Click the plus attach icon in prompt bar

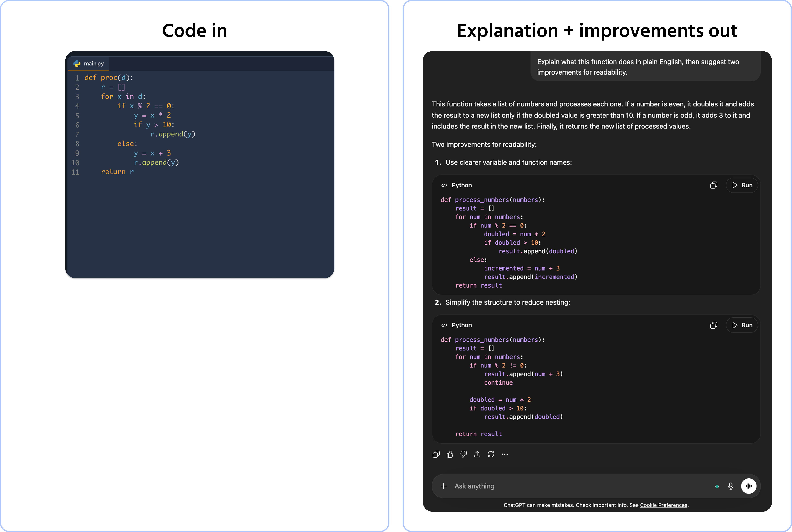pyautogui.click(x=443, y=486)
